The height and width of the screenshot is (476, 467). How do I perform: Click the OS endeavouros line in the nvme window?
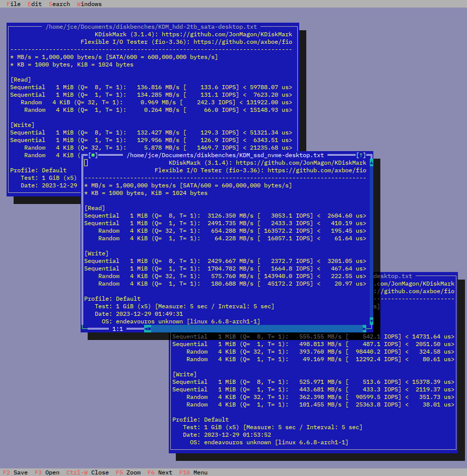pyautogui.click(x=181, y=321)
